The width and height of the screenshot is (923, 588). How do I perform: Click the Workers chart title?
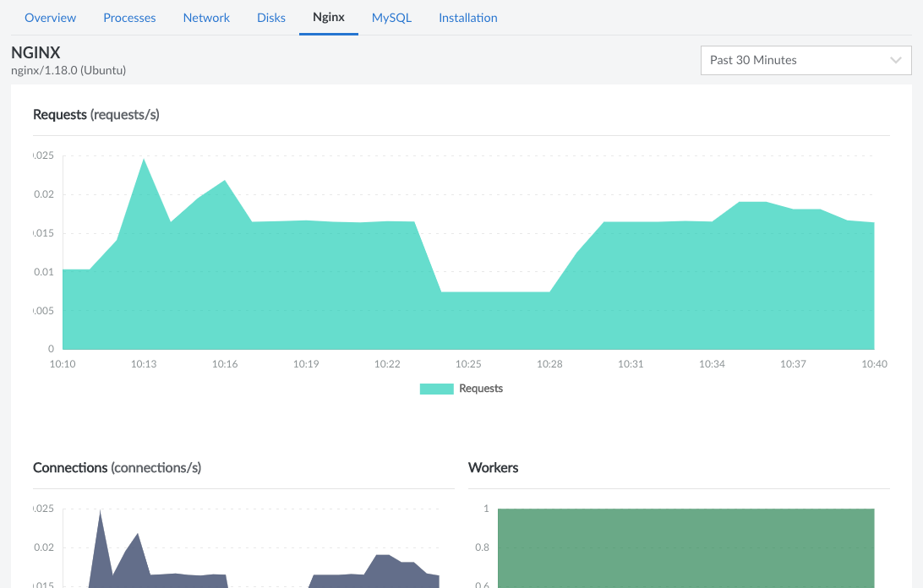(x=493, y=467)
